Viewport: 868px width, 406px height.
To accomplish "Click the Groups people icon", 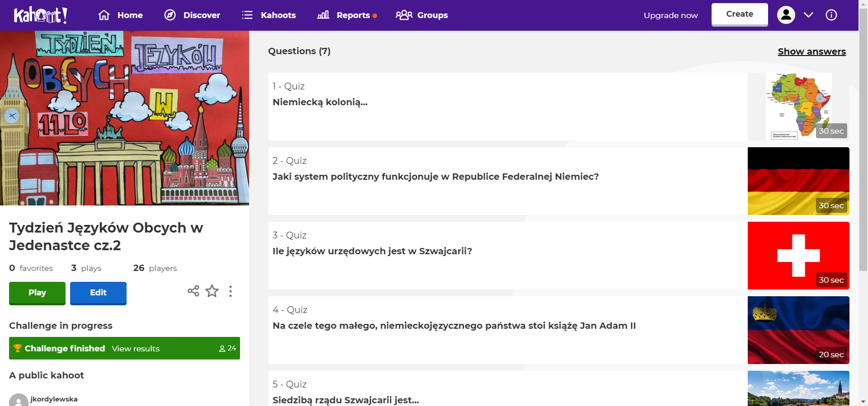I will (x=404, y=15).
